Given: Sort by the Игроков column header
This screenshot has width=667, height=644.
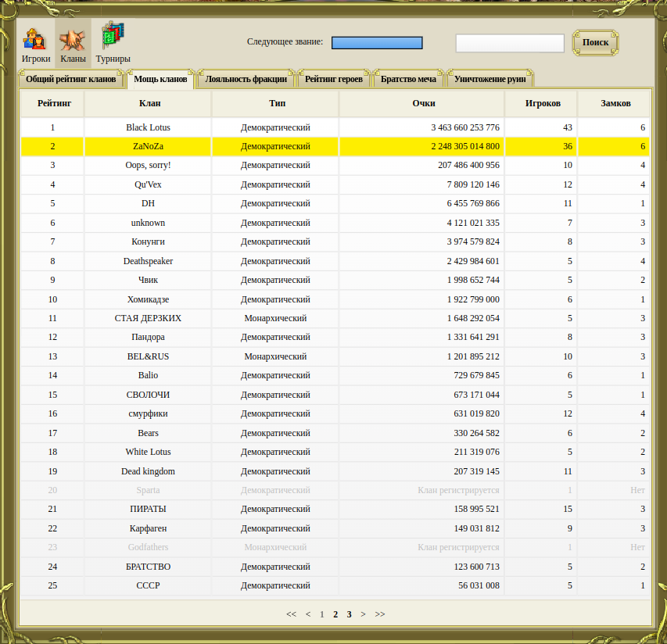Looking at the screenshot, I should click(x=542, y=103).
